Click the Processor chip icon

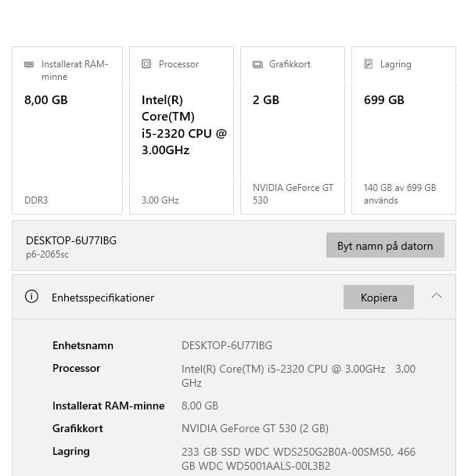coord(146,63)
